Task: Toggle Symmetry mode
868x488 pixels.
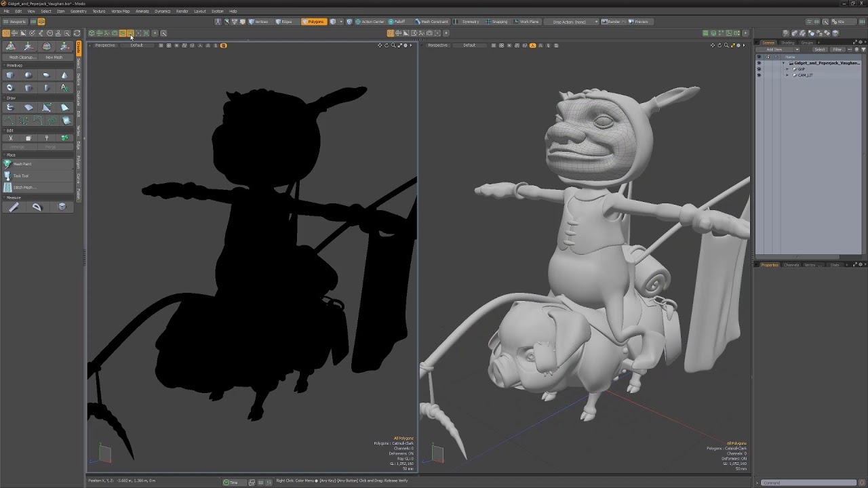Action: (x=469, y=22)
